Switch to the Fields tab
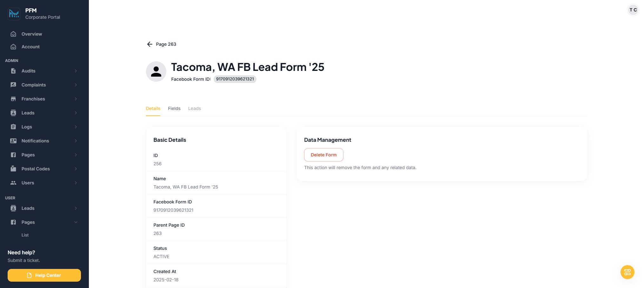This screenshot has width=644, height=288. click(174, 108)
